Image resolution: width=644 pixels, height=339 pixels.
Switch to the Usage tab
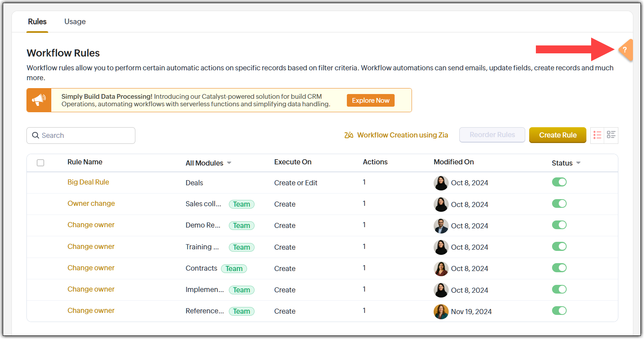[75, 22]
